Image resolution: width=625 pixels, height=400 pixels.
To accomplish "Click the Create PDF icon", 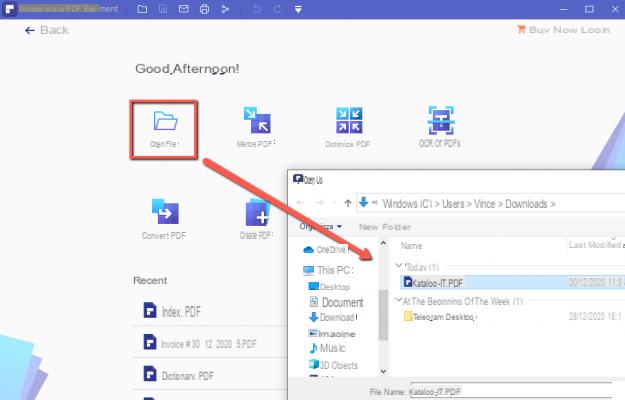I will tap(257, 212).
